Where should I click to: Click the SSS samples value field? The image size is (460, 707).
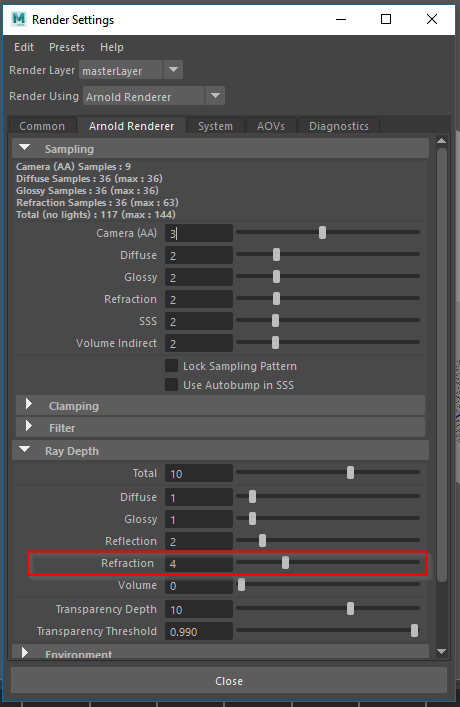[x=199, y=321]
